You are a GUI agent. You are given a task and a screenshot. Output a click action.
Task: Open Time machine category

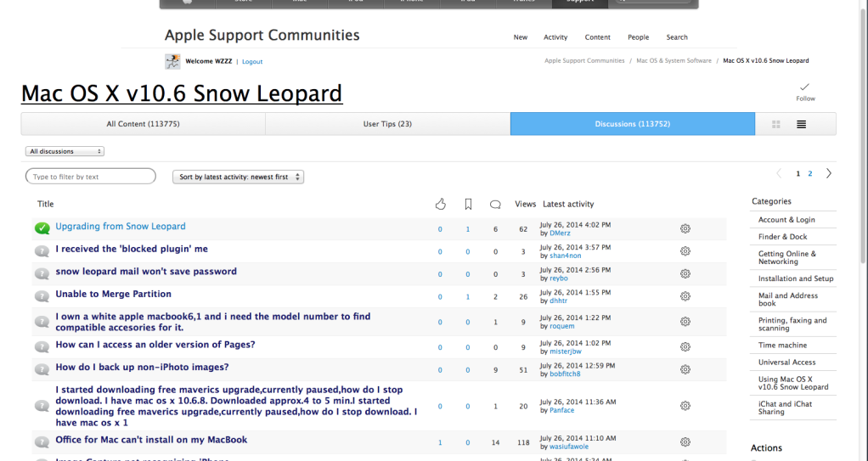click(x=783, y=346)
